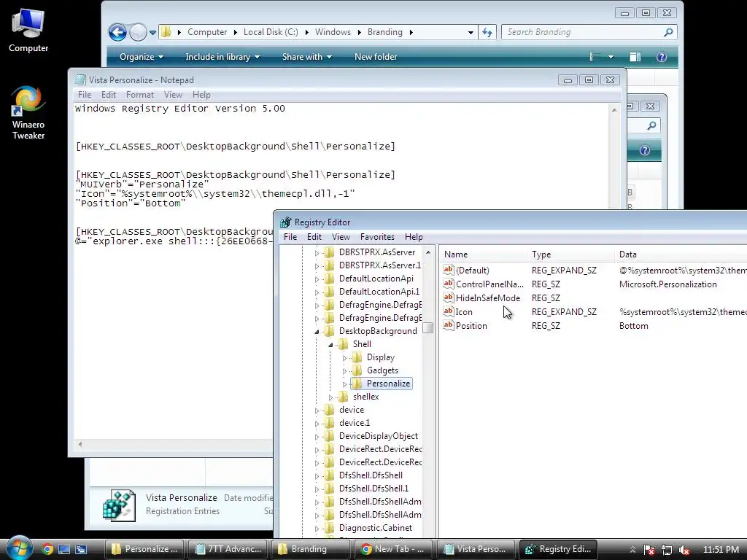
Task: Click the muted volume tray icon
Action: [x=684, y=550]
